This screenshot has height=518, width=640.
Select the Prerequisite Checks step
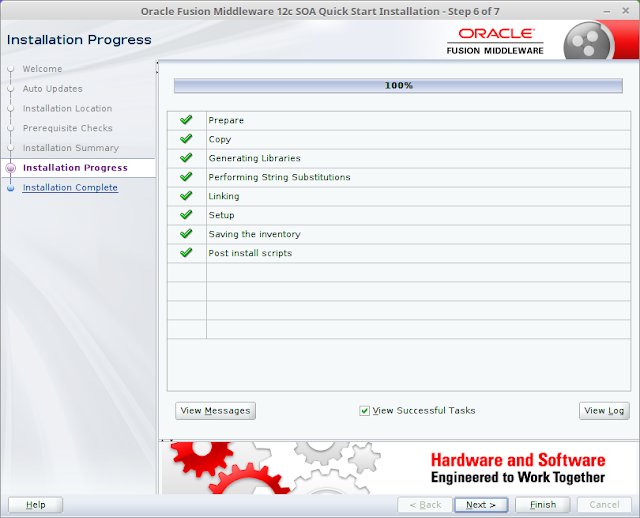tap(68, 128)
